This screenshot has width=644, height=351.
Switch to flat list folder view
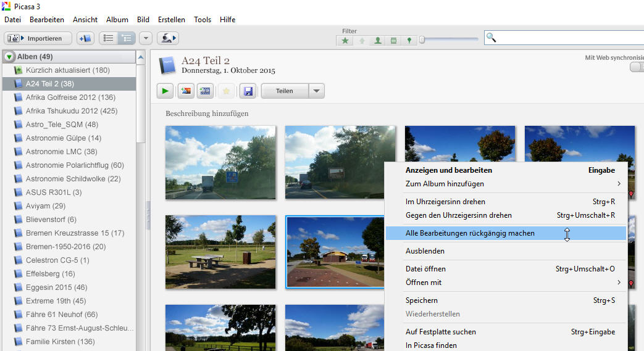[109, 38]
